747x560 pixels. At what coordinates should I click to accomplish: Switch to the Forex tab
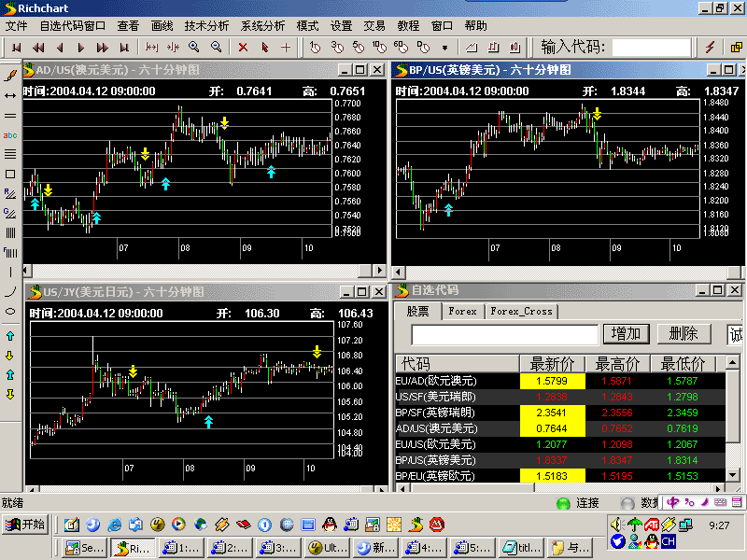click(x=462, y=312)
